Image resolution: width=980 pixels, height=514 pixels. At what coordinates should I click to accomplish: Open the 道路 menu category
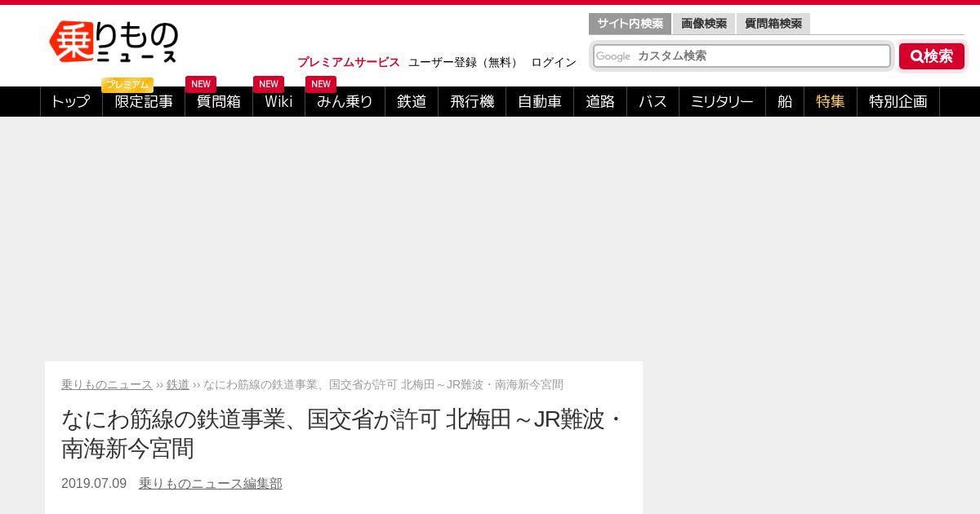pos(600,101)
